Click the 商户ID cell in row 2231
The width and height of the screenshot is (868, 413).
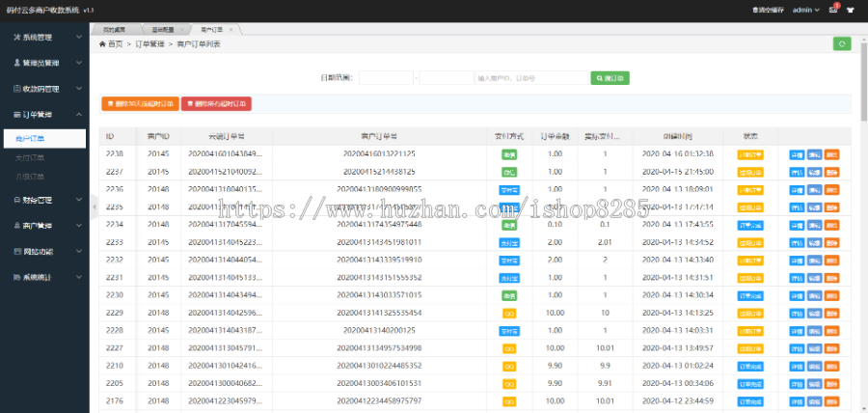[x=158, y=277]
